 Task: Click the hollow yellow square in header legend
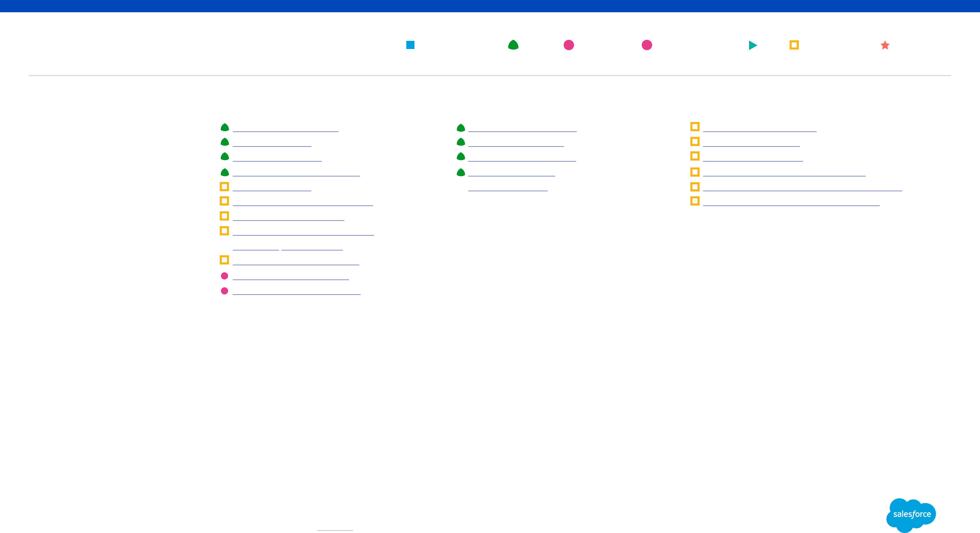point(794,45)
